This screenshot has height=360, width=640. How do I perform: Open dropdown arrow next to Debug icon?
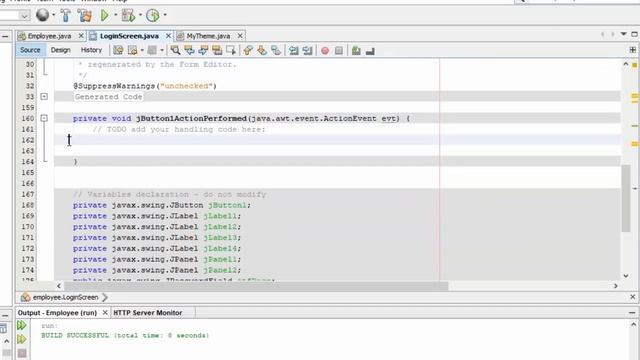point(140,15)
